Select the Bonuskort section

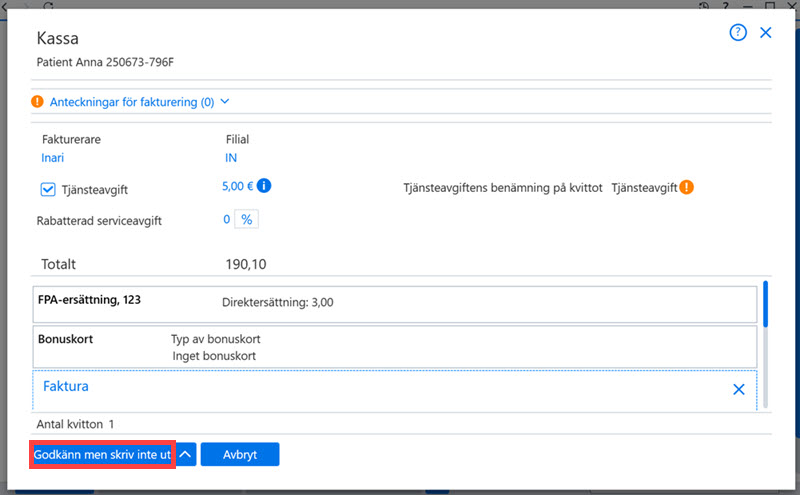395,347
